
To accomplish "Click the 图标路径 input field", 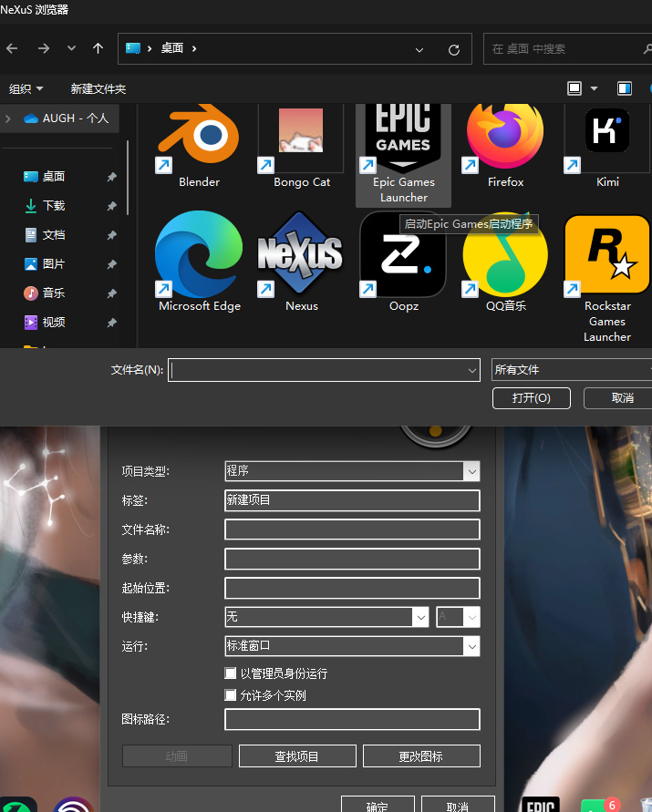I will (x=352, y=719).
